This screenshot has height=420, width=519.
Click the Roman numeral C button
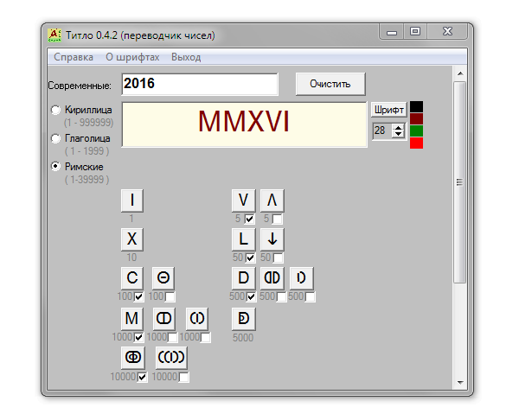pyautogui.click(x=132, y=277)
